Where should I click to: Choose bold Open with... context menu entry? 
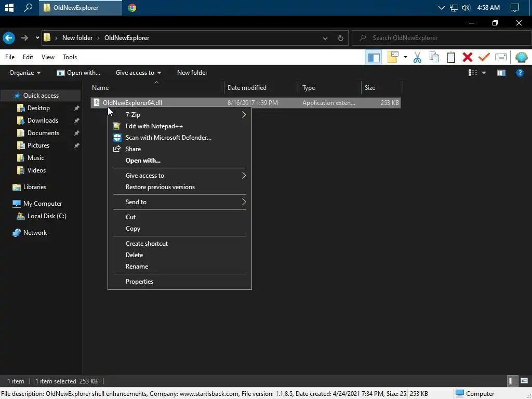point(179,161)
